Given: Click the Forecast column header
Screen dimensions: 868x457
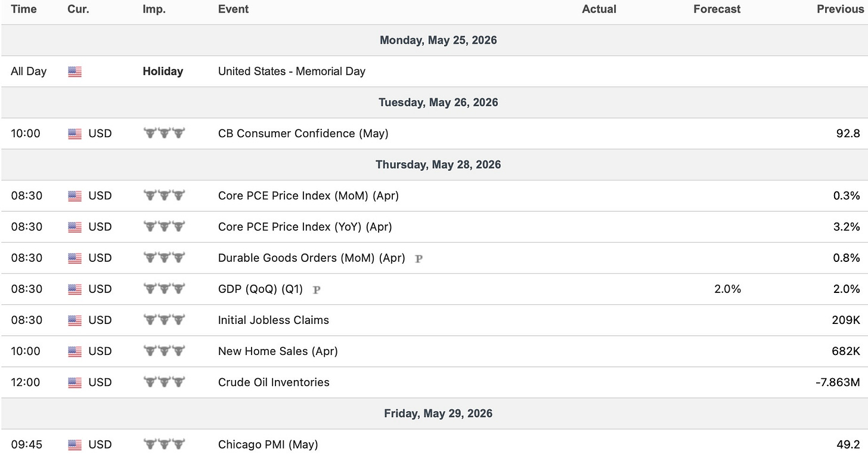Looking at the screenshot, I should point(717,10).
